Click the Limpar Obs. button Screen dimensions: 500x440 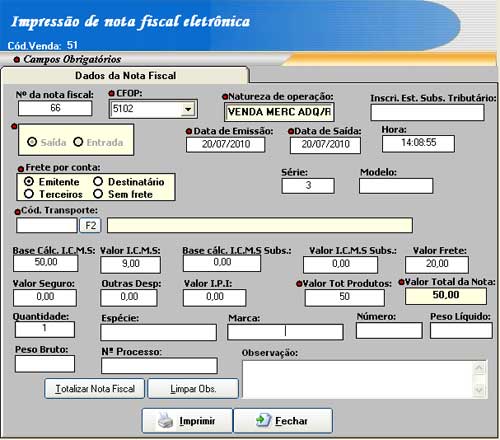[x=193, y=389]
